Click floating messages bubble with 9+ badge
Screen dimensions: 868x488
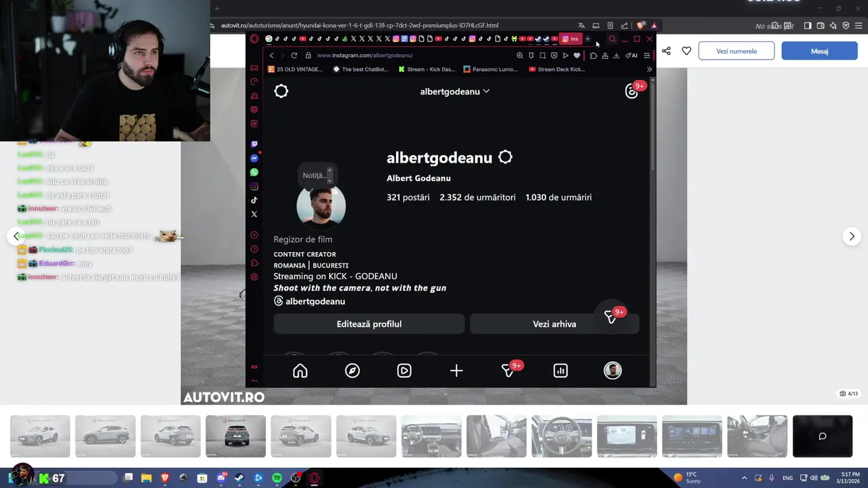[613, 317]
